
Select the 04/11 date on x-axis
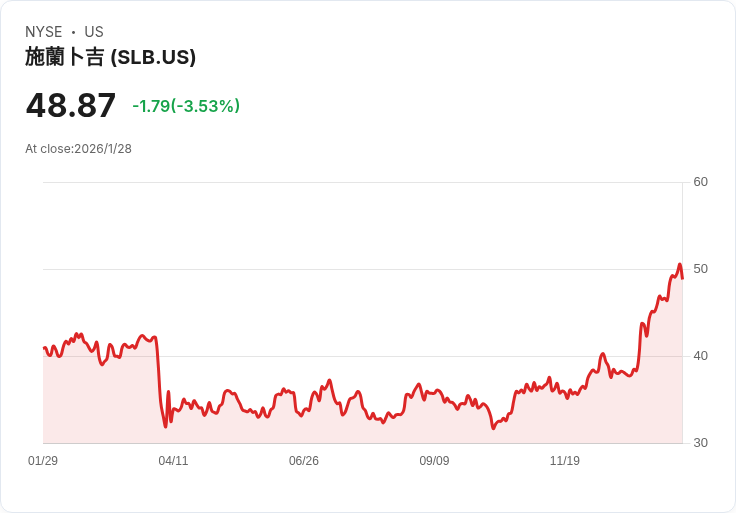(x=173, y=461)
